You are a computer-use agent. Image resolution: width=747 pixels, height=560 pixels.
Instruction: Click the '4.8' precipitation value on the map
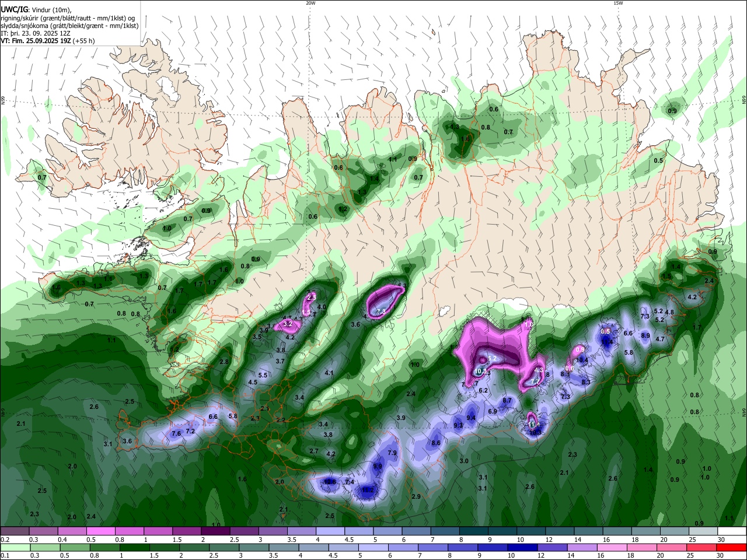670,312
